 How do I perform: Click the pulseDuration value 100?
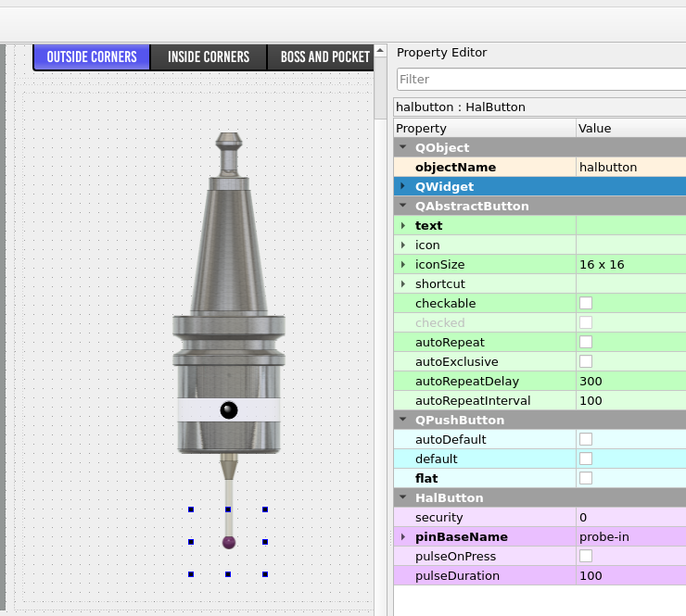pos(629,575)
